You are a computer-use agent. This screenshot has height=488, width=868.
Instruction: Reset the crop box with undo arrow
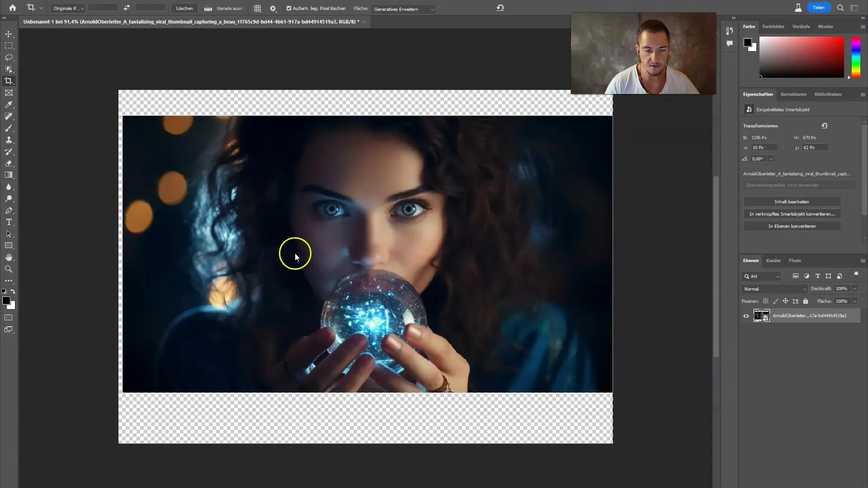pos(500,8)
